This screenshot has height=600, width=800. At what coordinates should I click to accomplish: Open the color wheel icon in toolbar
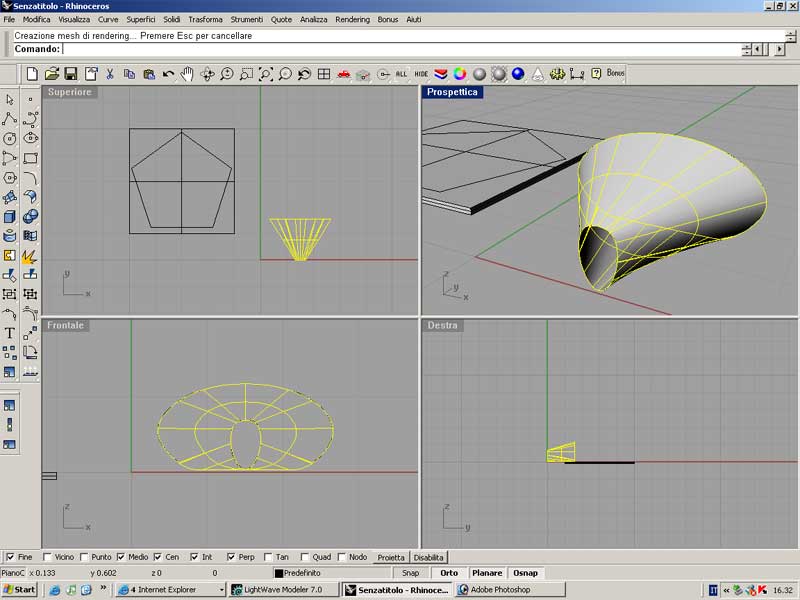pos(460,74)
